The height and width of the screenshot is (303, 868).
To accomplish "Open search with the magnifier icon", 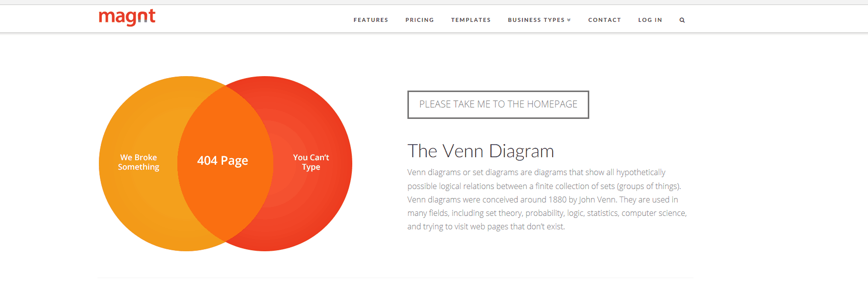I will 682,20.
